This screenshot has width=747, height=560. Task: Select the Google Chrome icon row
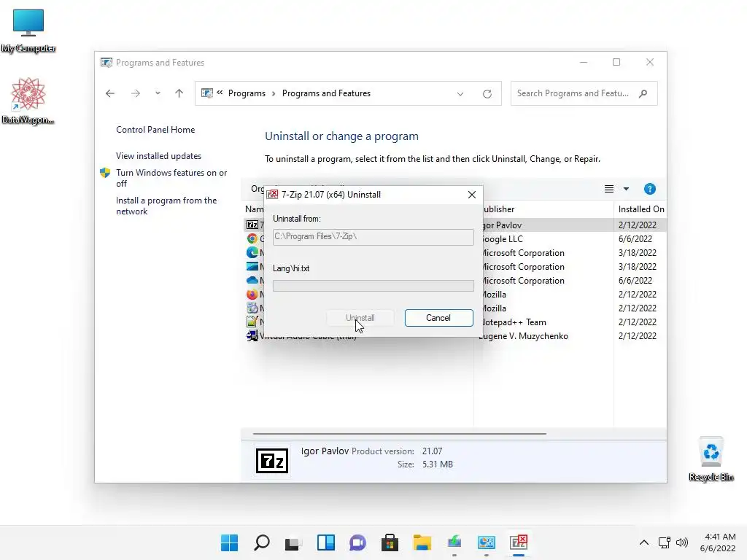(252, 238)
